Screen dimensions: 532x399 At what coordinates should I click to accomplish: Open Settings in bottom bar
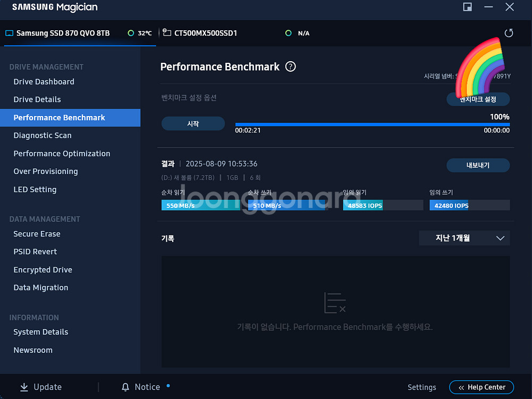[422, 387]
